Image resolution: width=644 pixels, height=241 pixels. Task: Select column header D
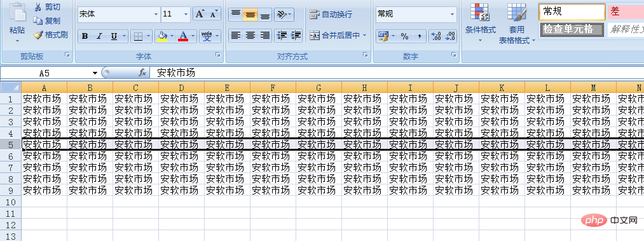point(182,87)
